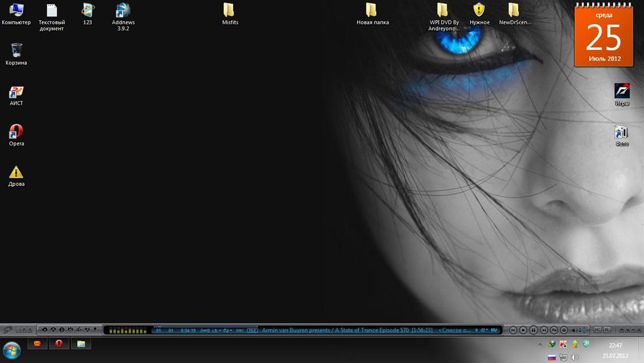Click the Kaspersky tray icon
The width and height of the screenshot is (644, 363).
563,344
